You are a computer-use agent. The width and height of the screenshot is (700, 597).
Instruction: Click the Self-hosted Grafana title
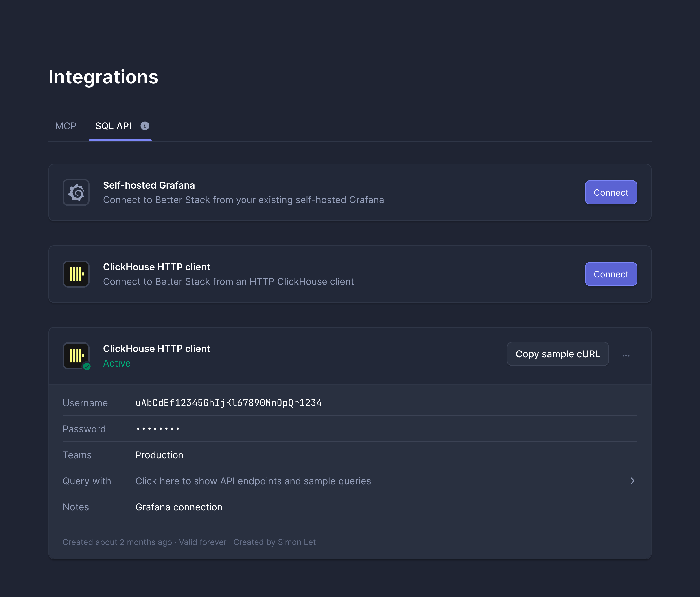coord(149,185)
